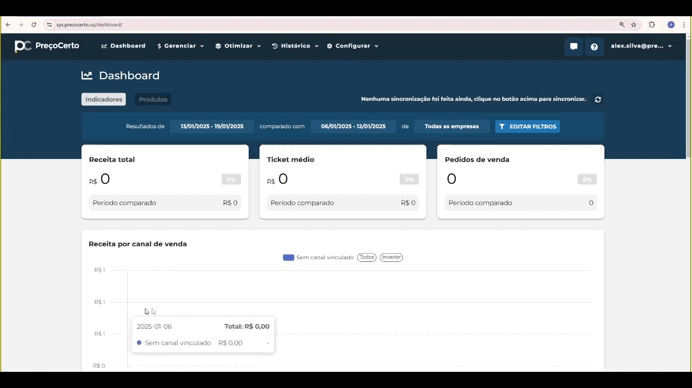
Task: Click Período comparado row in Pedidos de venda
Action: pyautogui.click(x=521, y=203)
